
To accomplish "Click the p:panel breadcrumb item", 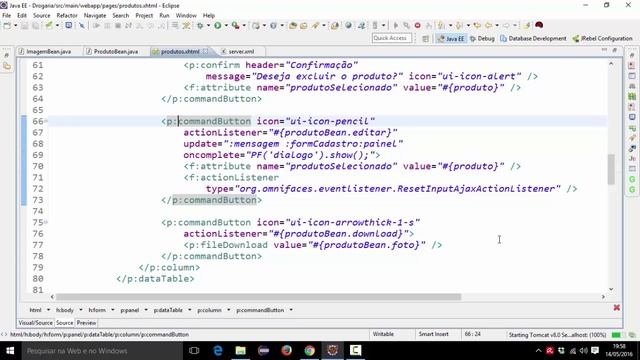I will (x=130, y=310).
